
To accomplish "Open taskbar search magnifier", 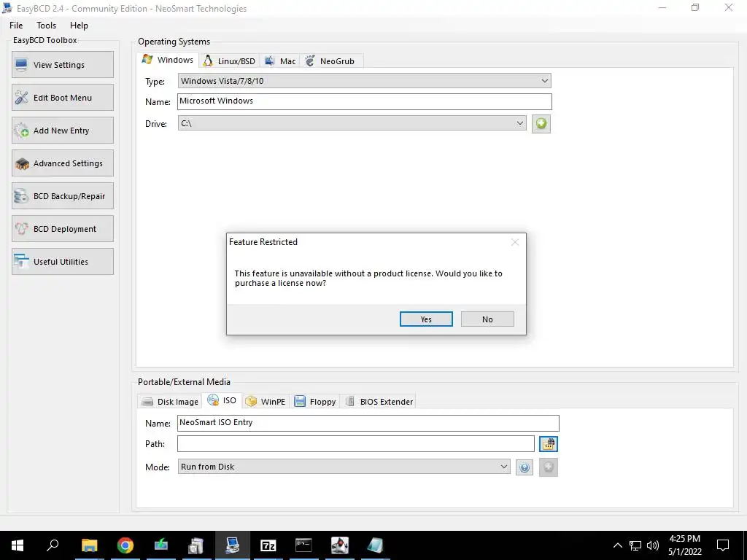I will 53,545.
